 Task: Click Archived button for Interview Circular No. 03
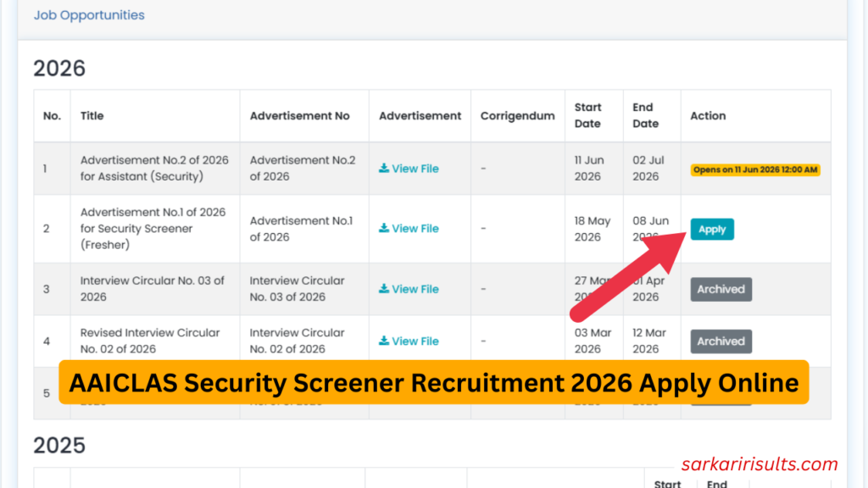click(x=721, y=289)
